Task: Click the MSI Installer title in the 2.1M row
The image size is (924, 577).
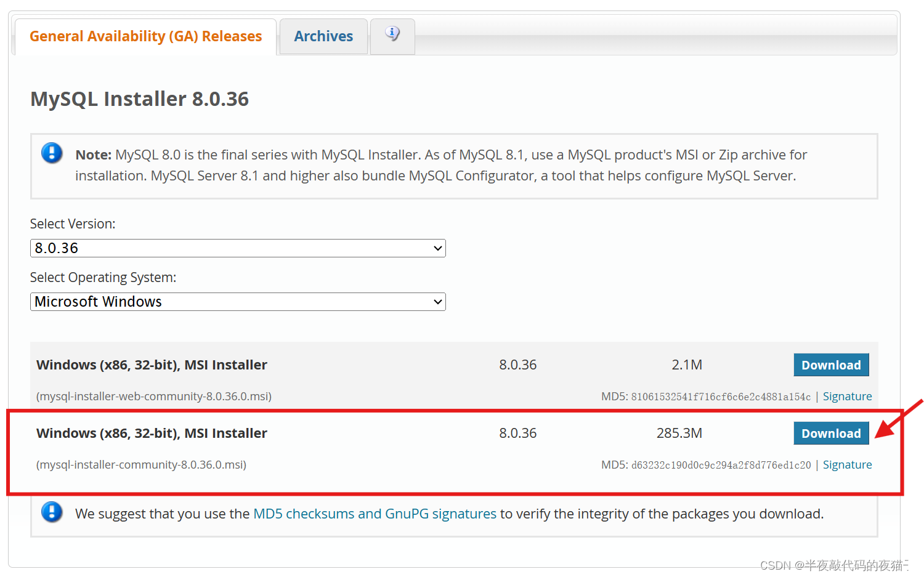Action: click(x=152, y=365)
